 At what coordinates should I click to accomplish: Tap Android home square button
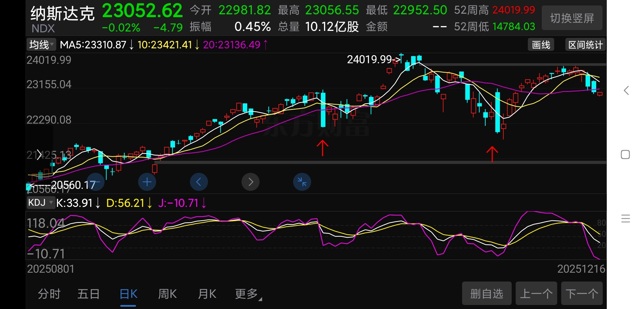click(x=625, y=154)
